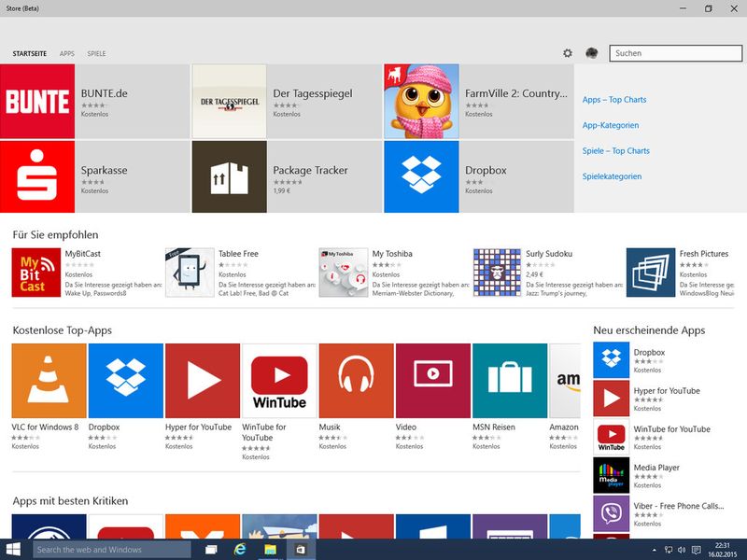Select WinTube for YouTube tile in Top-Apps

pyautogui.click(x=279, y=381)
